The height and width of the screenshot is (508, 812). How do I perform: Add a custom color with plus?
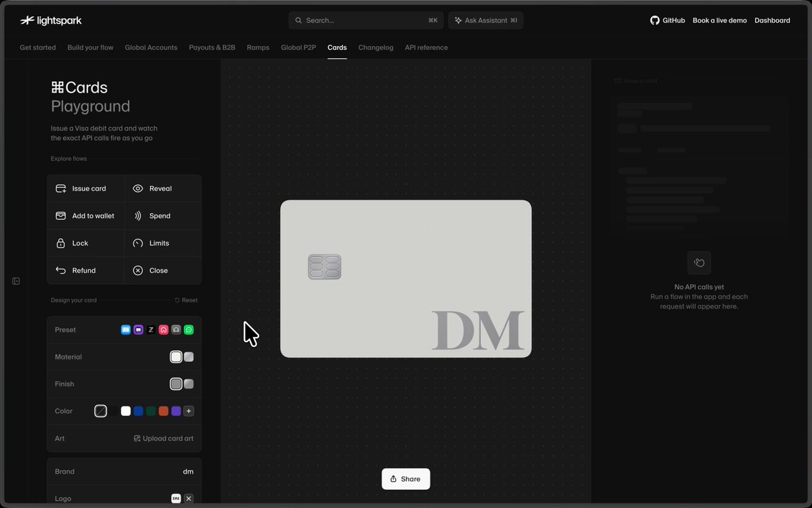pos(189,411)
